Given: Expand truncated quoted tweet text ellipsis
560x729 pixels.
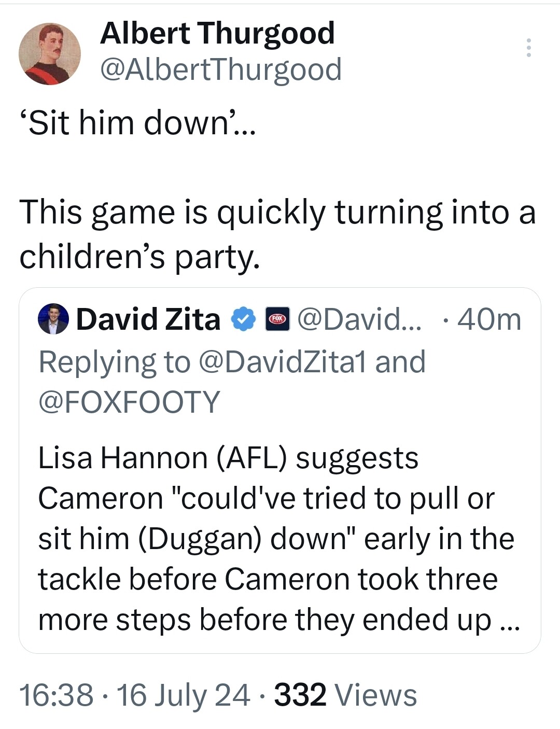Looking at the screenshot, I should pos(509,620).
